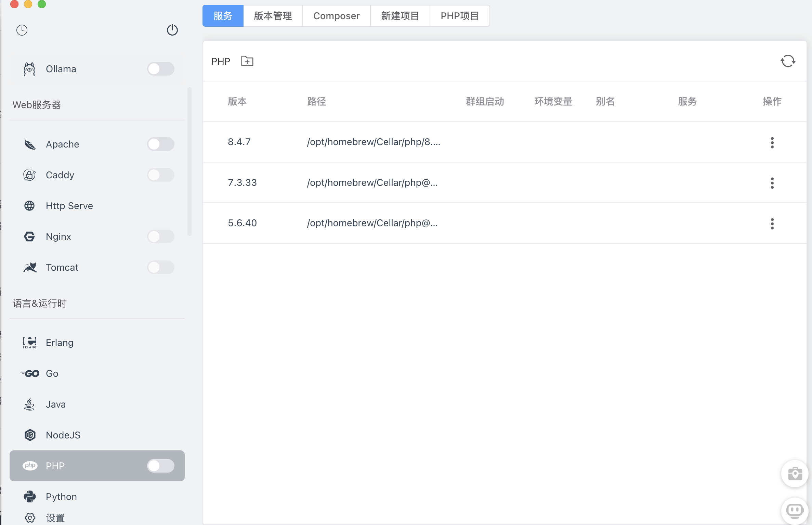This screenshot has width=812, height=525.
Task: Click the 服务 column header in the table
Action: click(687, 101)
